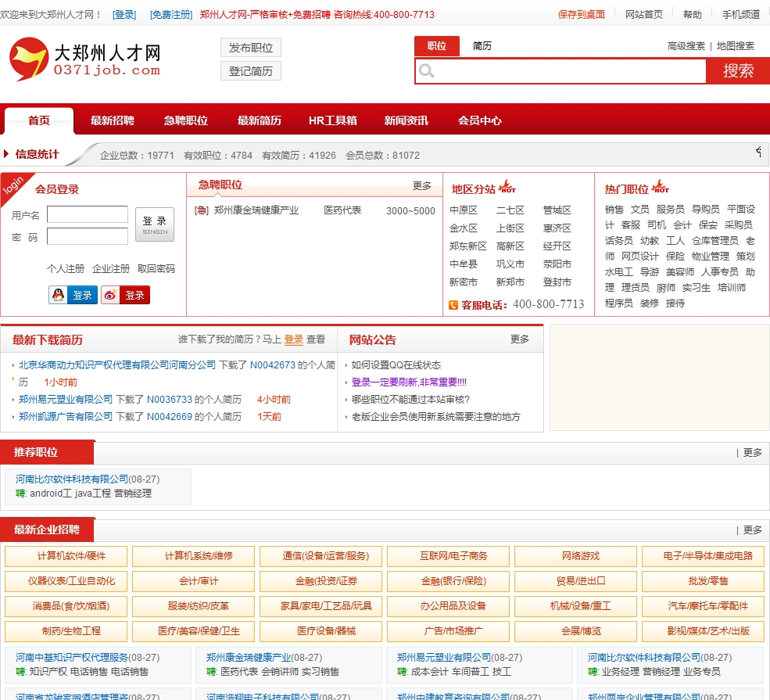Click orange 登录 link in 最新下载简历 header

294,339
